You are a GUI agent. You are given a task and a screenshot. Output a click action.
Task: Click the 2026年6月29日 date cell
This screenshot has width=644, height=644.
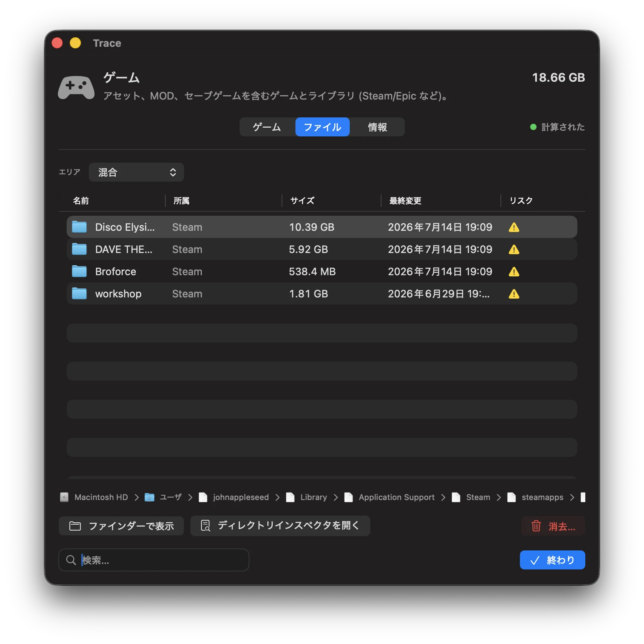pos(439,293)
